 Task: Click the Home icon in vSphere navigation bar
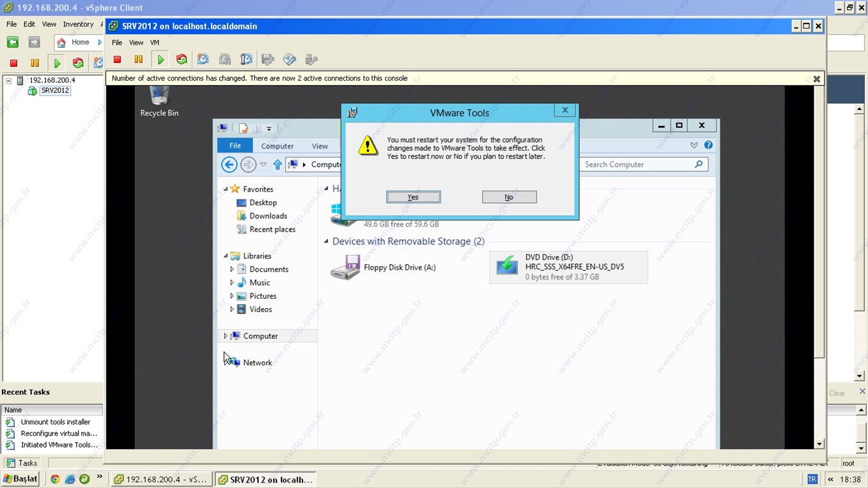[61, 43]
